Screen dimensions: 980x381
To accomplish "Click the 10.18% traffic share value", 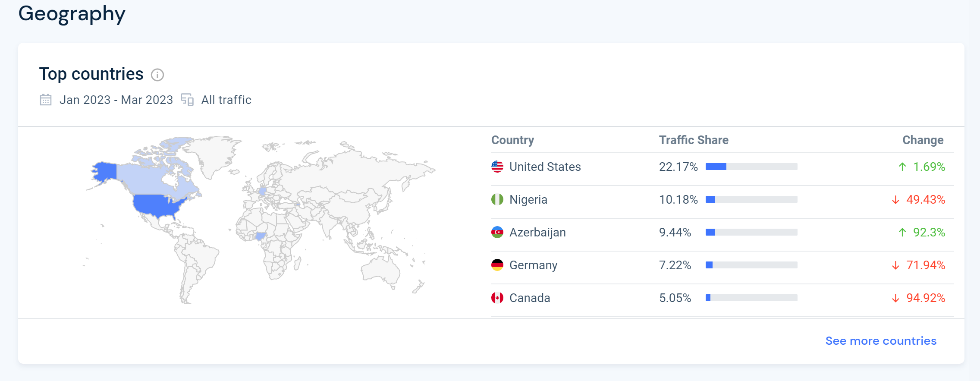I will pos(678,199).
